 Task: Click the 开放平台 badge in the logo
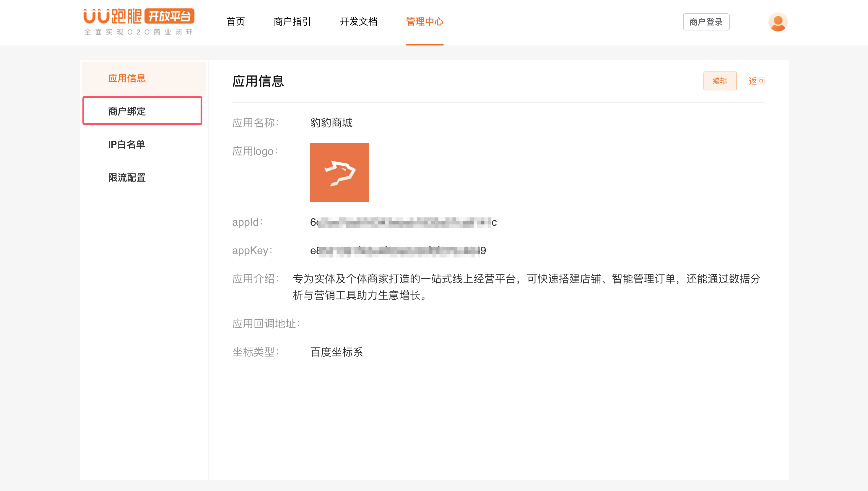tap(169, 16)
